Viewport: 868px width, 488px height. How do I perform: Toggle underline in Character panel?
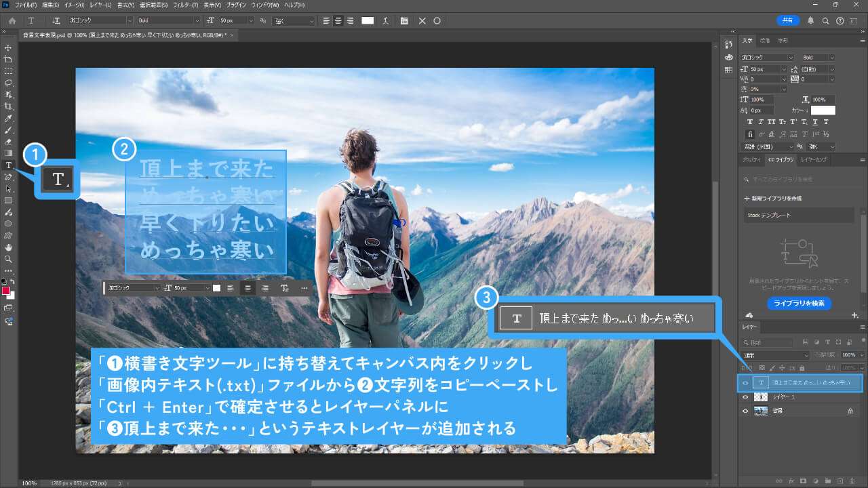pos(816,122)
